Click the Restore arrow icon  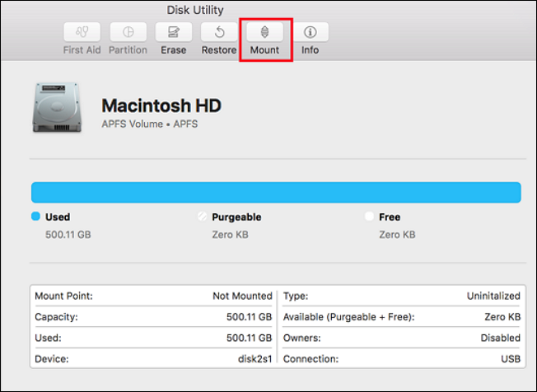click(219, 32)
